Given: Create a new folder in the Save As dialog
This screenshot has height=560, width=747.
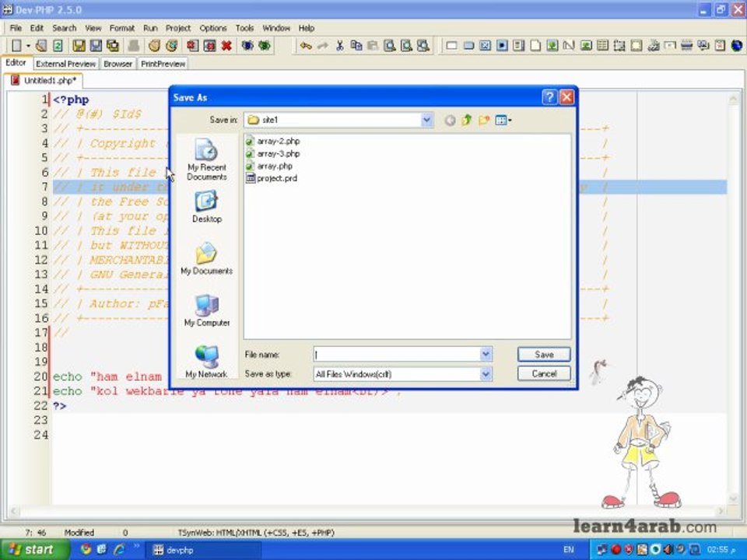Looking at the screenshot, I should coord(483,120).
